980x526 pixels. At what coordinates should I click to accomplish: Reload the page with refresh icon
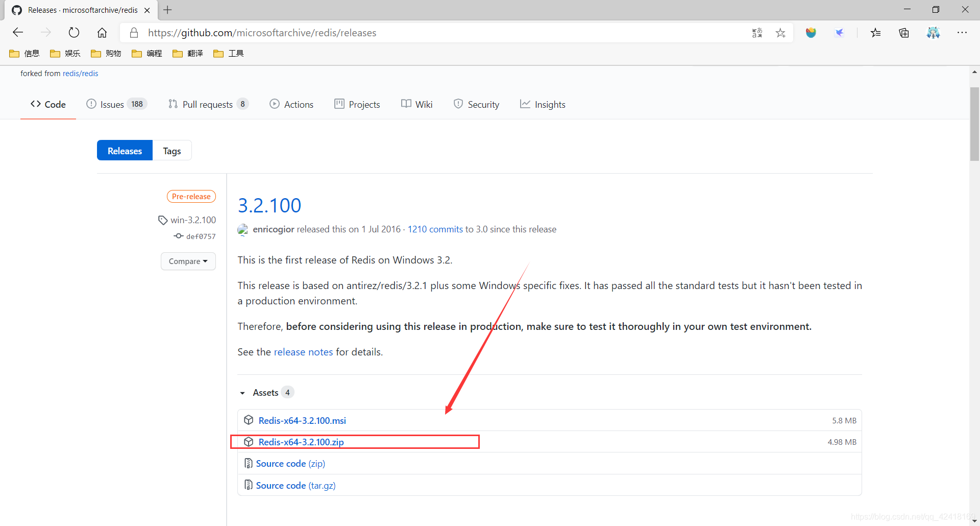click(74, 33)
